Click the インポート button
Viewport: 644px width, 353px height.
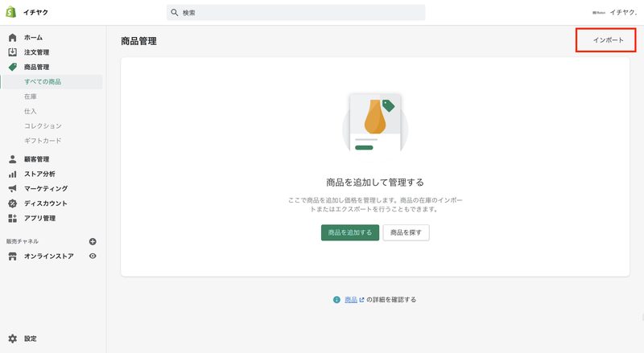pyautogui.click(x=608, y=40)
